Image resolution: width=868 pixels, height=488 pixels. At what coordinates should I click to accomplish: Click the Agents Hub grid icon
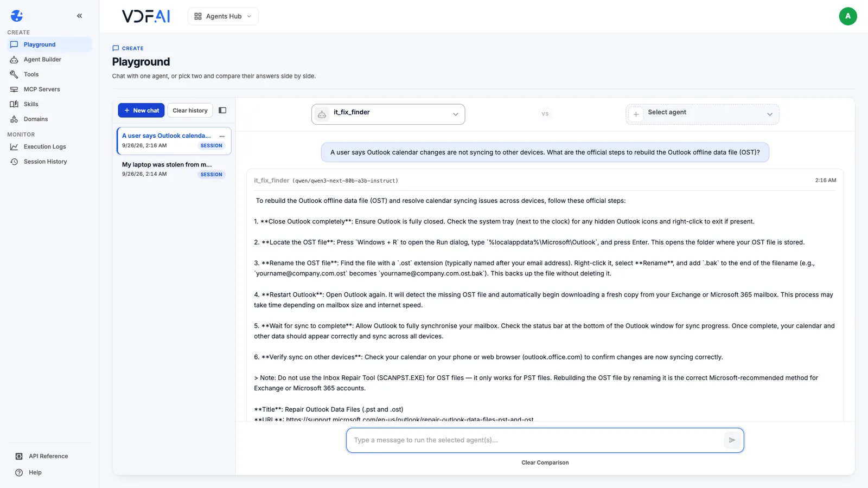198,16
